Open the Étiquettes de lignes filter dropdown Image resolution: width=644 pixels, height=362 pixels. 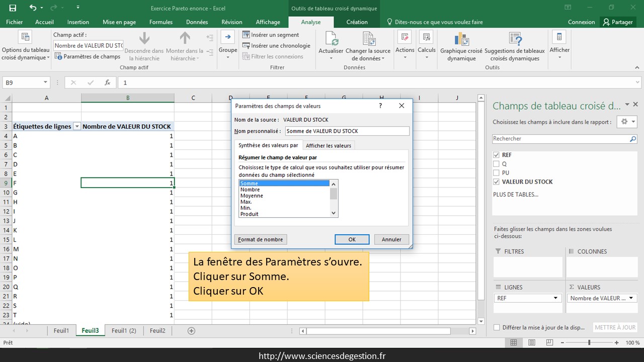(77, 127)
